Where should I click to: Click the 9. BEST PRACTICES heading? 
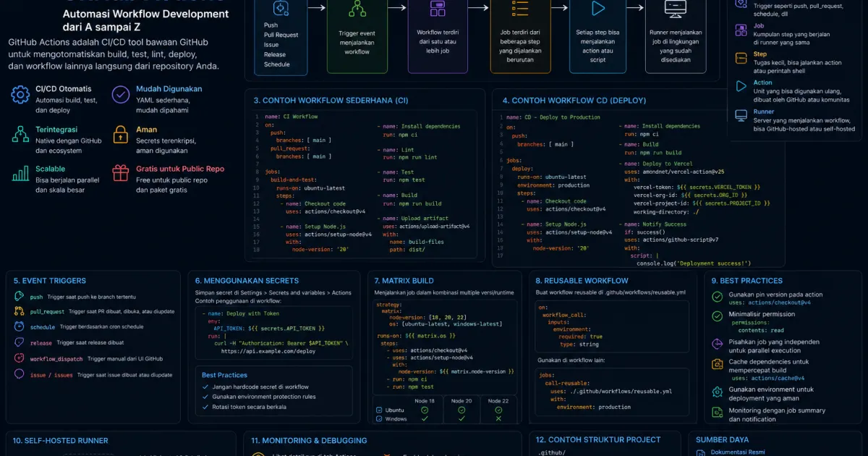coord(746,281)
